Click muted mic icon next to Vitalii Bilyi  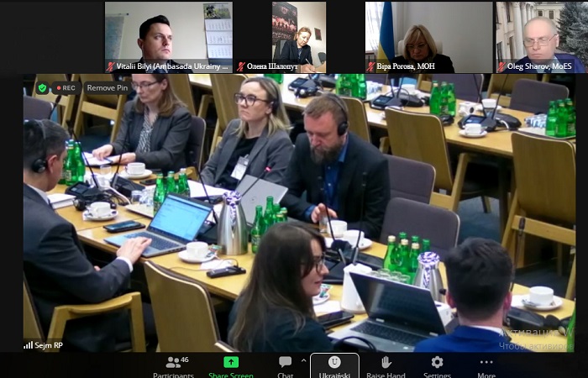pyautogui.click(x=110, y=66)
